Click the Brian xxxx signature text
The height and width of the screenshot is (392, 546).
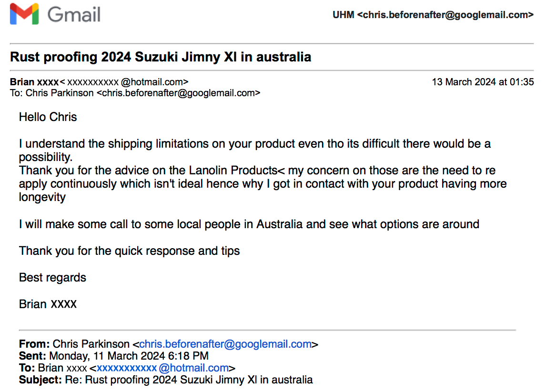coord(48,304)
